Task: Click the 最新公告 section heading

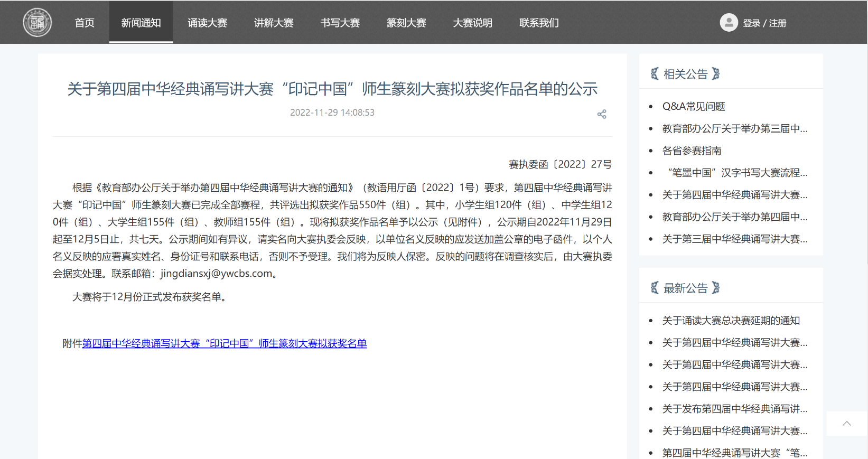Action: [x=685, y=288]
